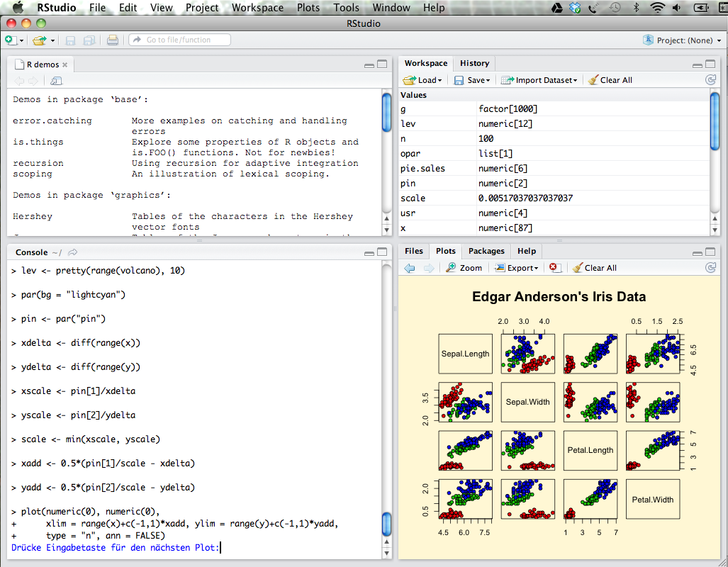The image size is (728, 567).
Task: Open the Tools menu
Action: [x=347, y=8]
